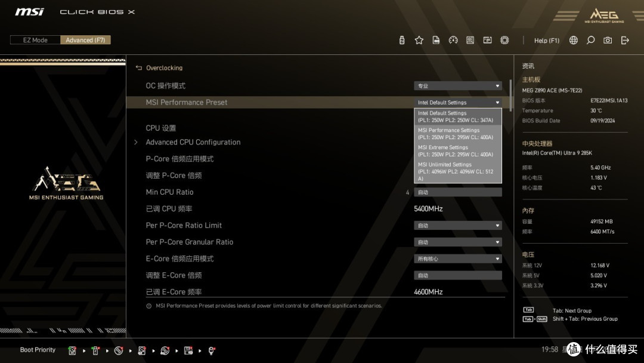
Task: Open the motherboard explorer icon
Action: pyautogui.click(x=470, y=40)
